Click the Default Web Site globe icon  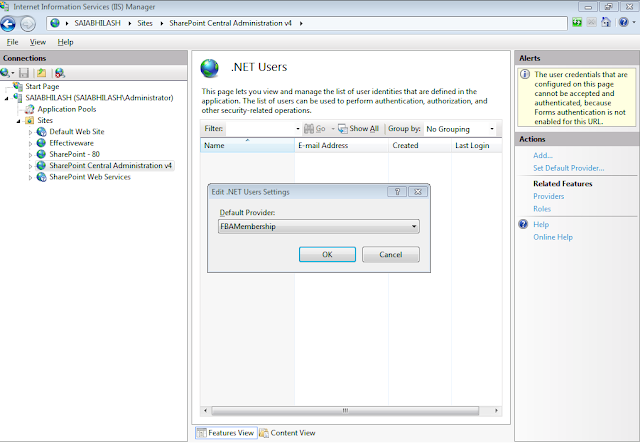(41, 132)
